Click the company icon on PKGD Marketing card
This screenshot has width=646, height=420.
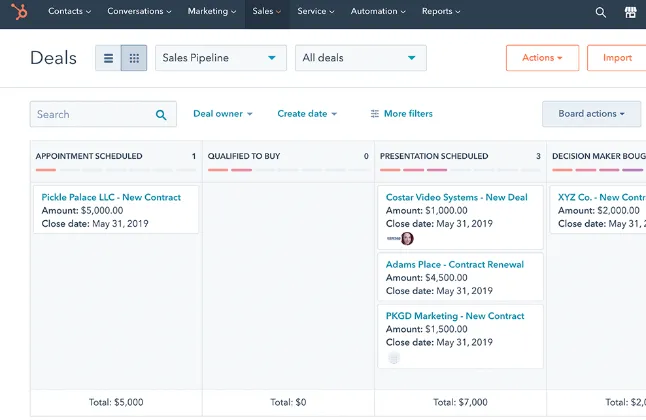coord(394,358)
